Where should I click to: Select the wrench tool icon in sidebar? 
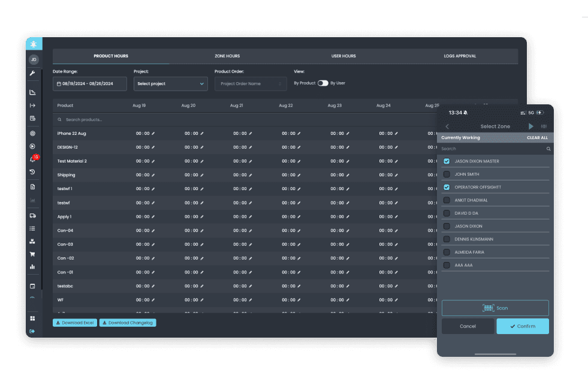(x=32, y=74)
